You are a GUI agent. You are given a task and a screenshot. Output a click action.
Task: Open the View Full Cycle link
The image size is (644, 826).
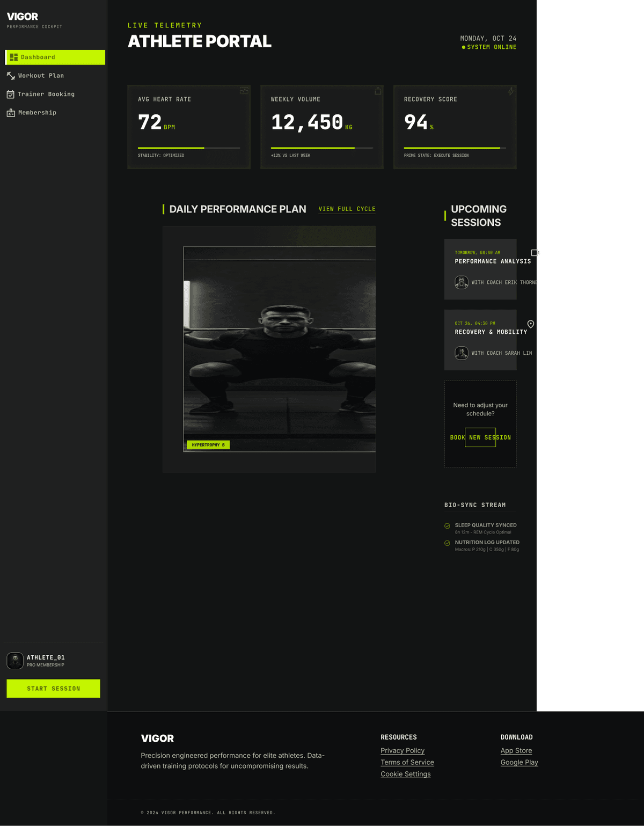347,209
